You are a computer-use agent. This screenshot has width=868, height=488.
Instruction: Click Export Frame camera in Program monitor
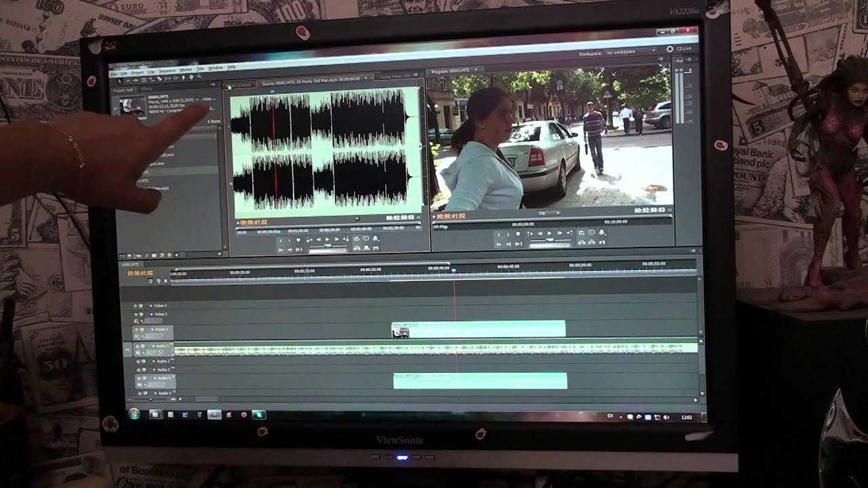pos(601,242)
